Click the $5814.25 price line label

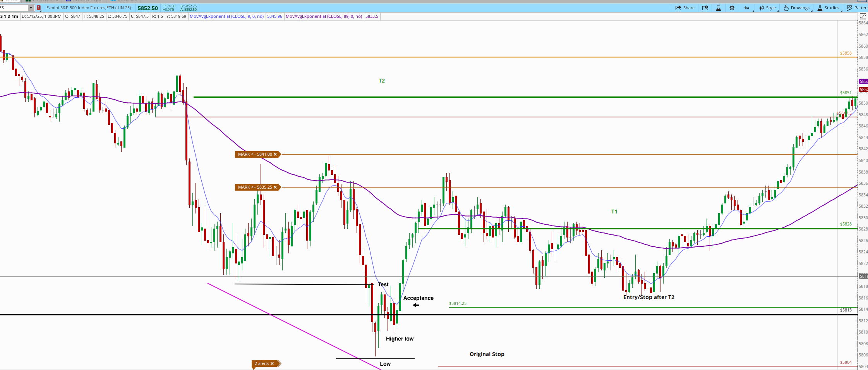tap(458, 303)
